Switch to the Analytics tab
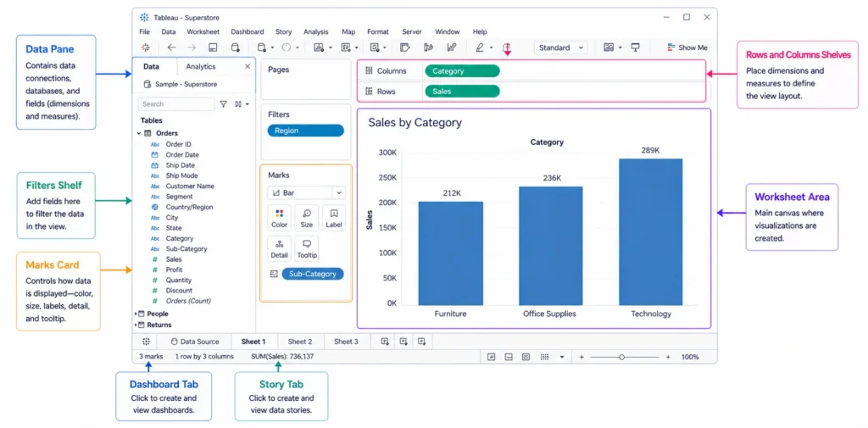Image resolution: width=868 pixels, height=428 pixels. (x=201, y=66)
